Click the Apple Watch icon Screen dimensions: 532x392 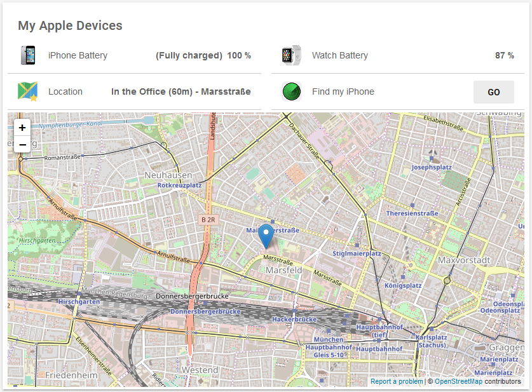point(291,55)
